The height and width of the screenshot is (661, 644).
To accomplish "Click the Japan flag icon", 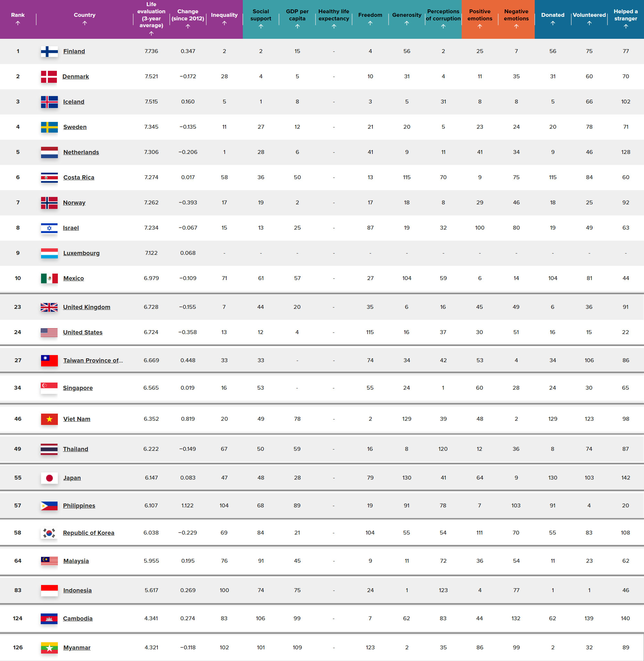I will click(x=49, y=478).
